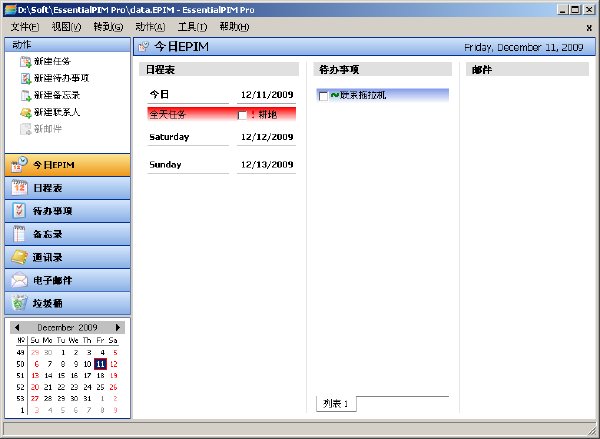Go to next month in mini calendar
This screenshot has height=439, width=600.
(x=117, y=327)
